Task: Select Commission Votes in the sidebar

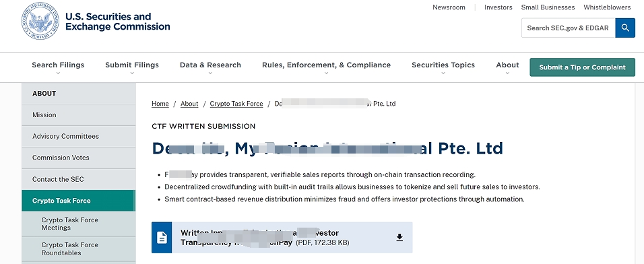Action: point(78,158)
